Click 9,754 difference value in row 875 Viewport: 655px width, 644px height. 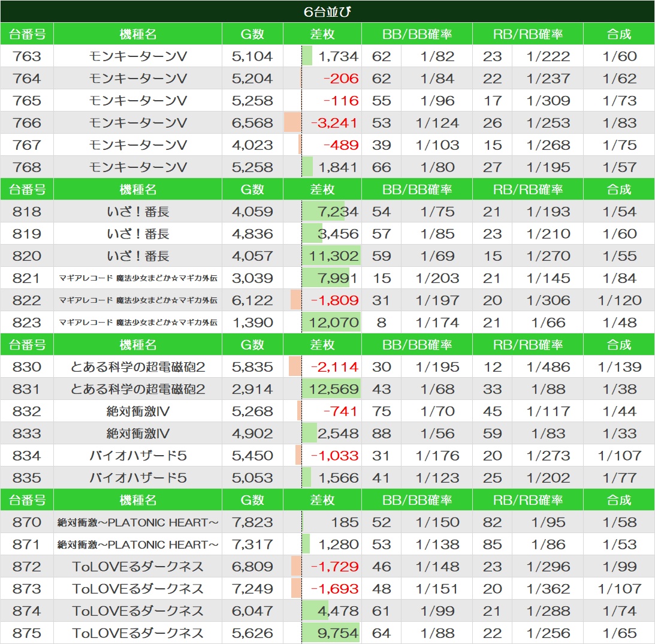click(x=338, y=633)
